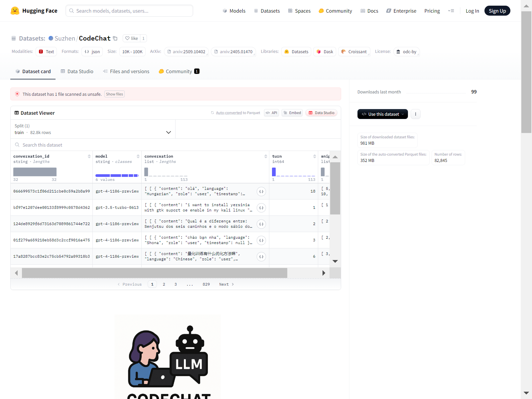The image size is (532, 399).
Task: Click the Embed button
Action: [x=292, y=113]
